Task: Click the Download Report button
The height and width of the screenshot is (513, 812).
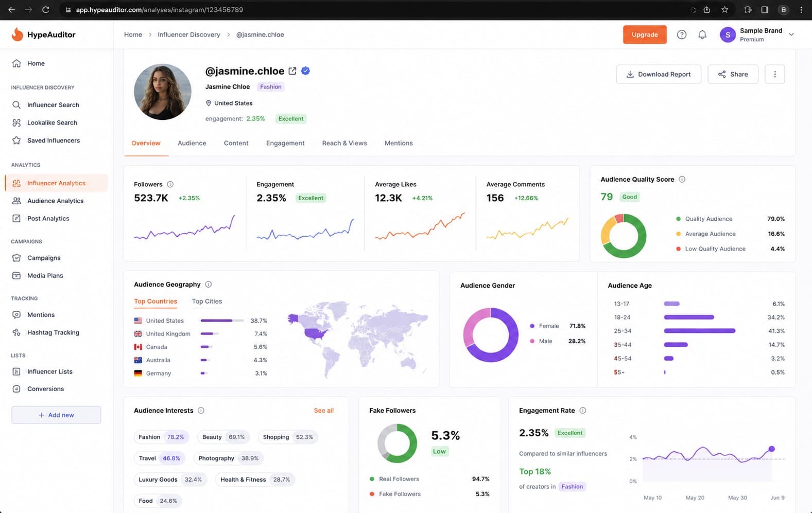Action: click(659, 74)
